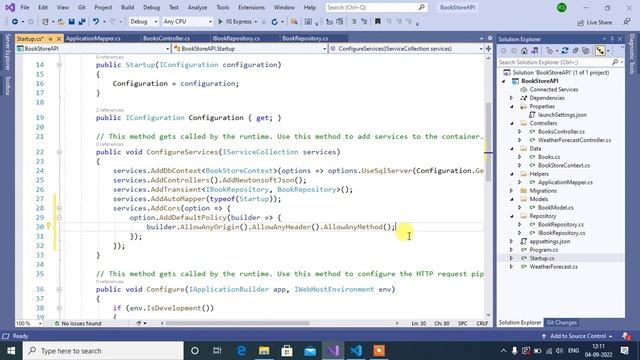Collapse code block at line 28
The image size is (640, 360).
tap(59, 208)
